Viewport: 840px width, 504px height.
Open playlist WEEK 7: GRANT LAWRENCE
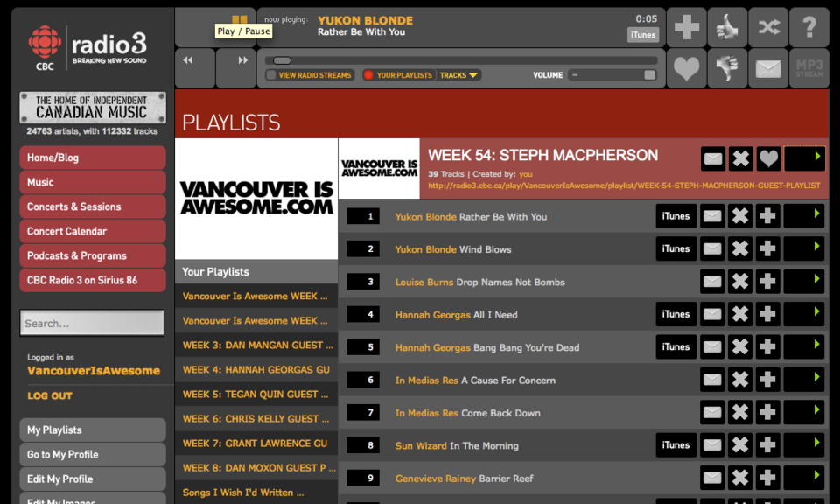(256, 444)
